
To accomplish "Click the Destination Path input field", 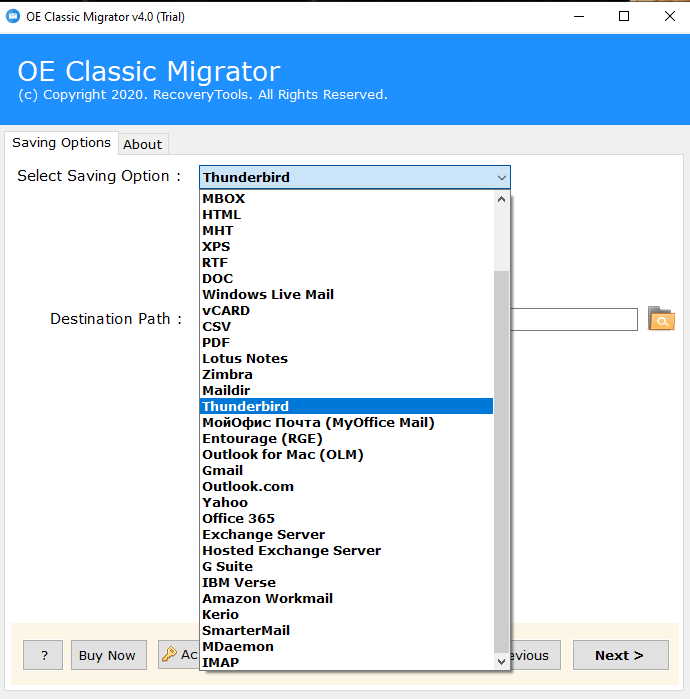I will 574,319.
